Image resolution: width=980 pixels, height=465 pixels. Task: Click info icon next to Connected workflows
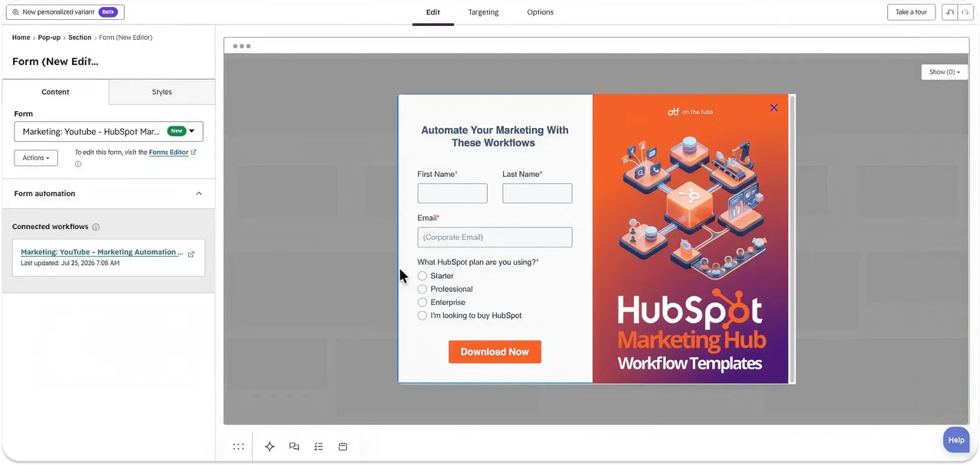coord(96,228)
